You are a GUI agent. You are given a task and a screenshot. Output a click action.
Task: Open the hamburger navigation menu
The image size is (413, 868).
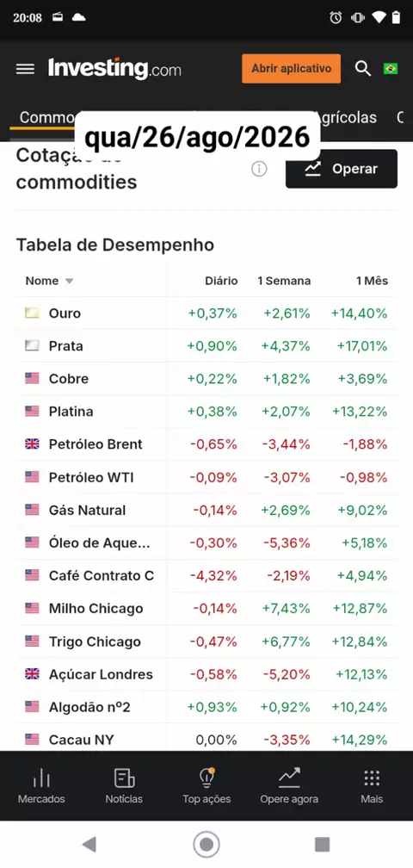pos(25,69)
